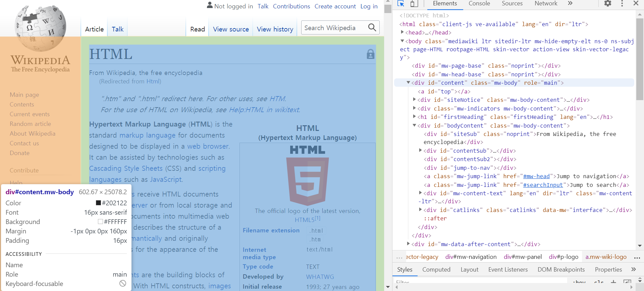Toggle the device toolbar icon
Image resolution: width=644 pixels, height=291 pixels.
coord(414,4)
